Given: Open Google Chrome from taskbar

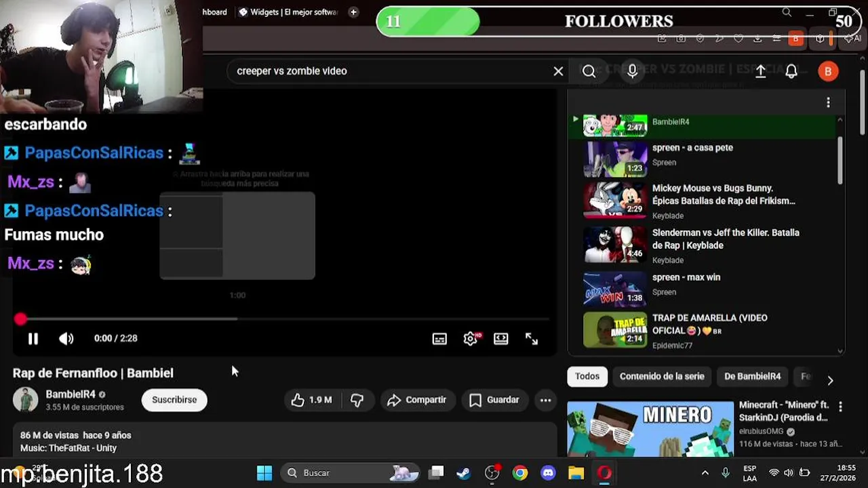Looking at the screenshot, I should [x=520, y=473].
